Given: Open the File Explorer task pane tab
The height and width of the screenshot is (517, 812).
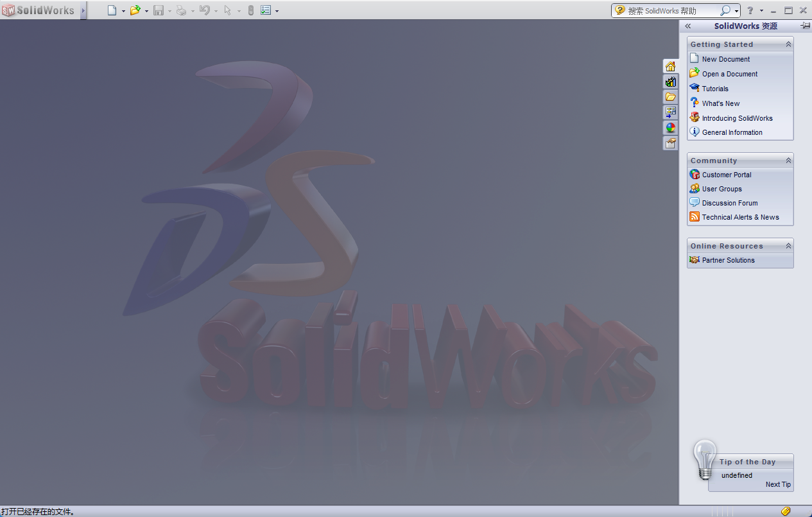Looking at the screenshot, I should tap(670, 96).
